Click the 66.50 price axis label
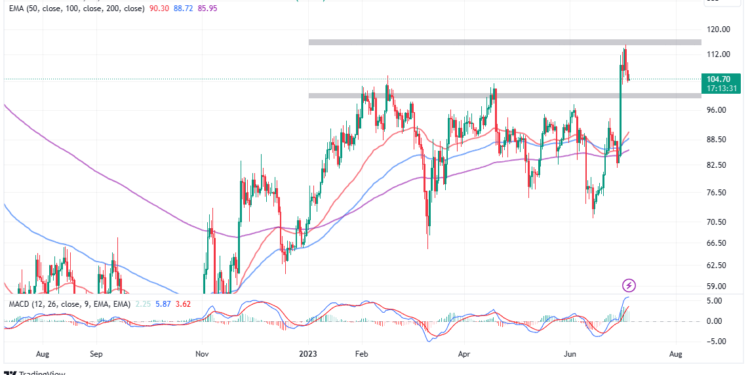This screenshot has height=375, width=750. [718, 243]
